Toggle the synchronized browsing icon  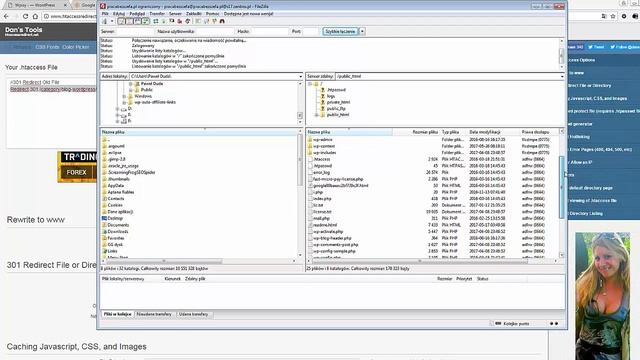pyautogui.click(x=214, y=21)
